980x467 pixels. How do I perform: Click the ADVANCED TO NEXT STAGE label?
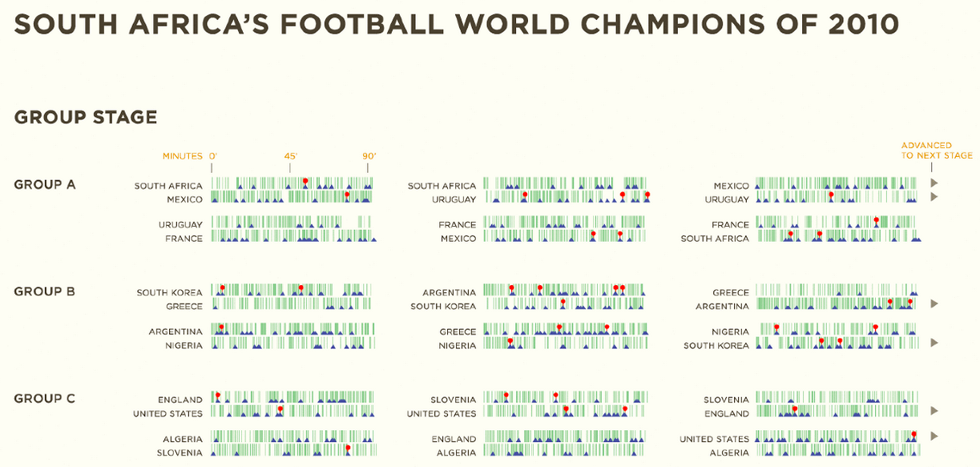click(936, 151)
